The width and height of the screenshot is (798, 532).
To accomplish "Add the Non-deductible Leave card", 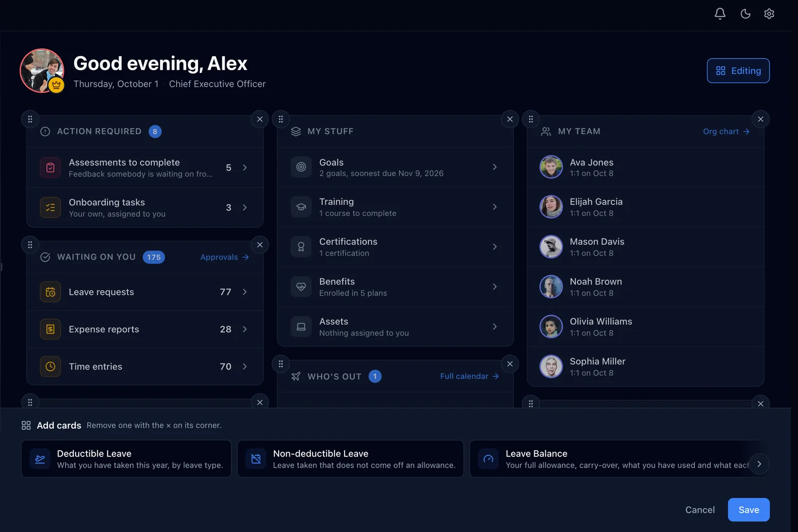I will coord(351,459).
